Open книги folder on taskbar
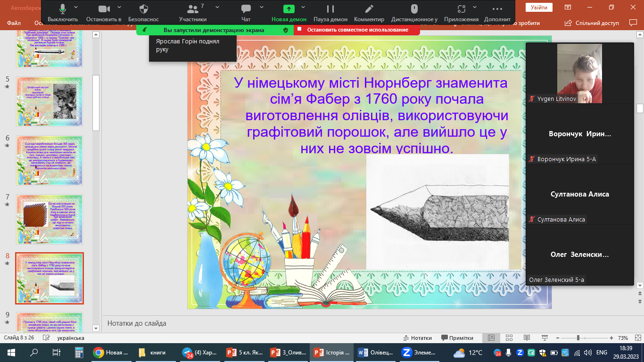Screen dimensions: 644x362 tap(155, 353)
